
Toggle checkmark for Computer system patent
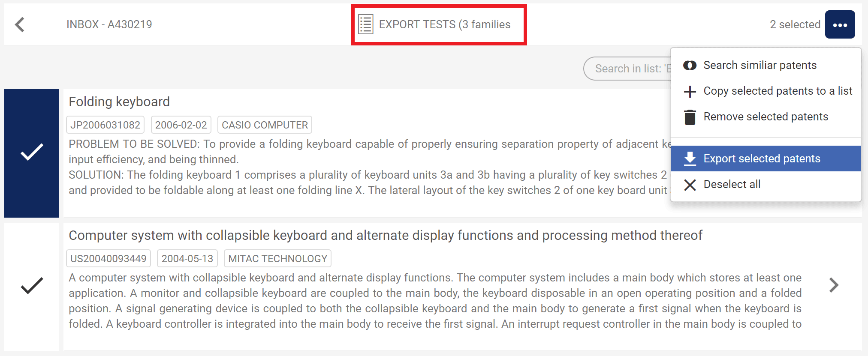[32, 286]
